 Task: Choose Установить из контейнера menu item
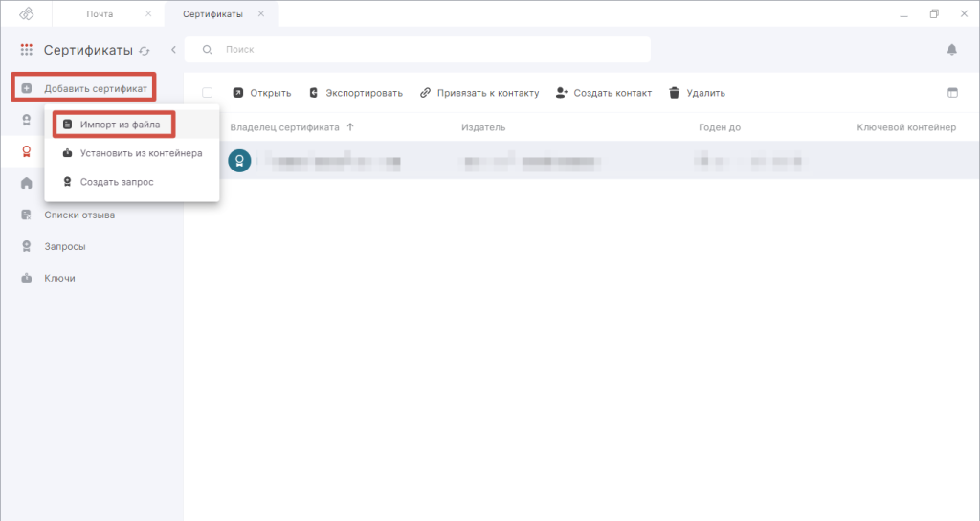[x=132, y=153]
